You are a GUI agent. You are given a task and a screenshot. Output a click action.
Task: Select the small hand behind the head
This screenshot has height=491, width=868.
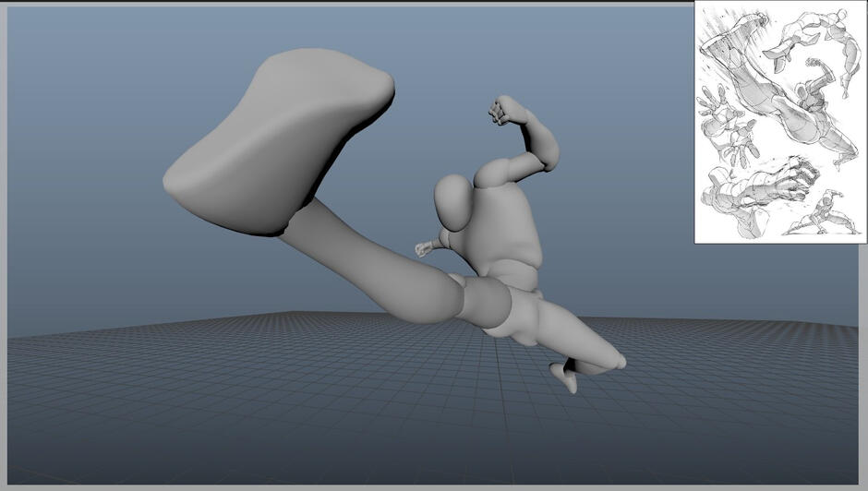click(425, 248)
